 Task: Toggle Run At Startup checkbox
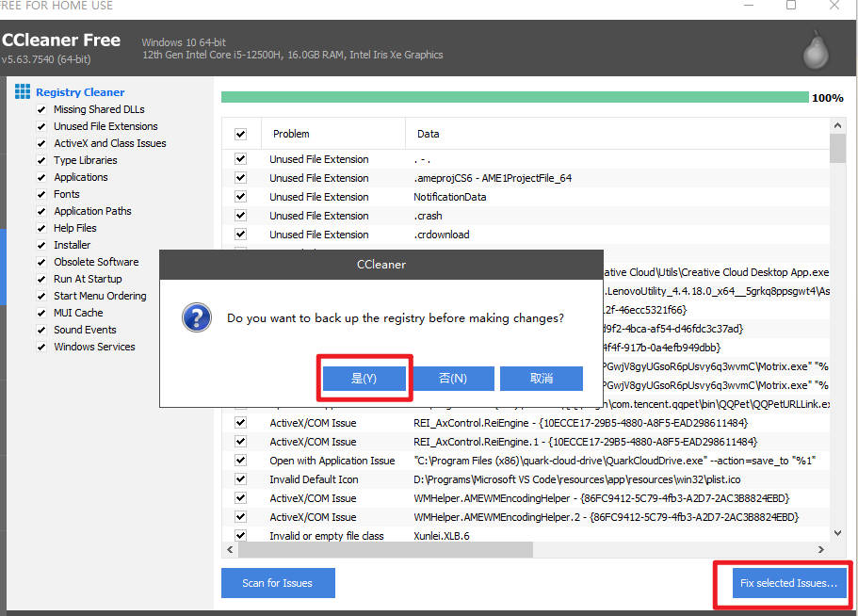tap(41, 279)
